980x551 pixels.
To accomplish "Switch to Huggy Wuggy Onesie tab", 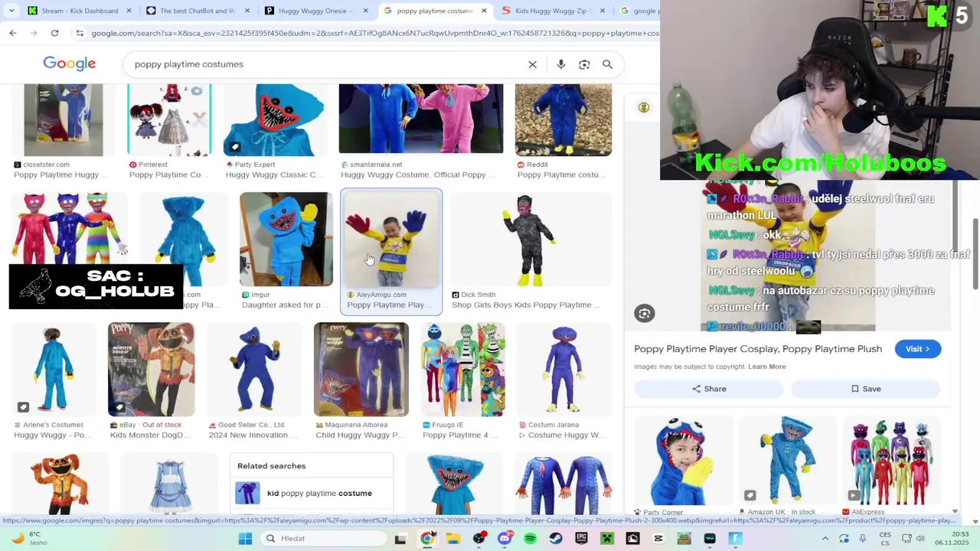I will point(314,11).
